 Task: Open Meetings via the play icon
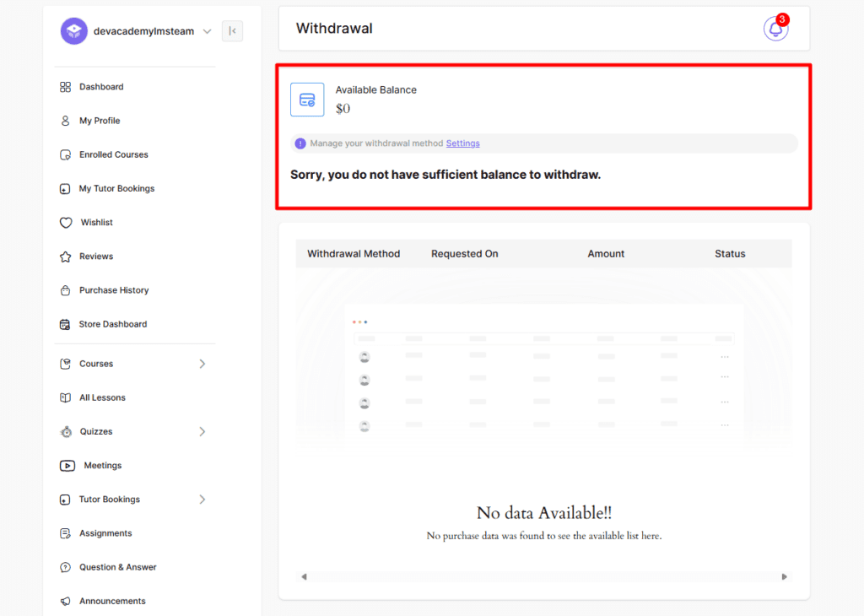65,465
